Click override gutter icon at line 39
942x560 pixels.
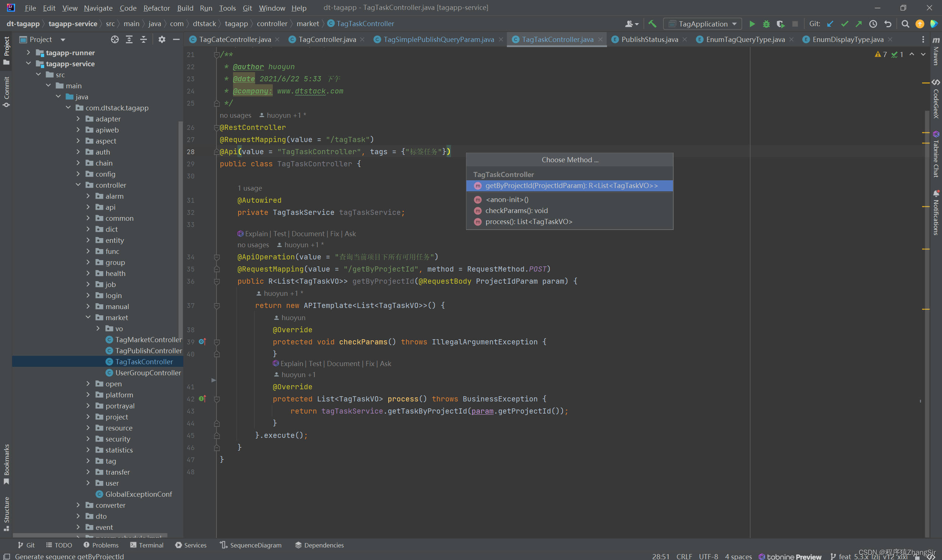[202, 342]
